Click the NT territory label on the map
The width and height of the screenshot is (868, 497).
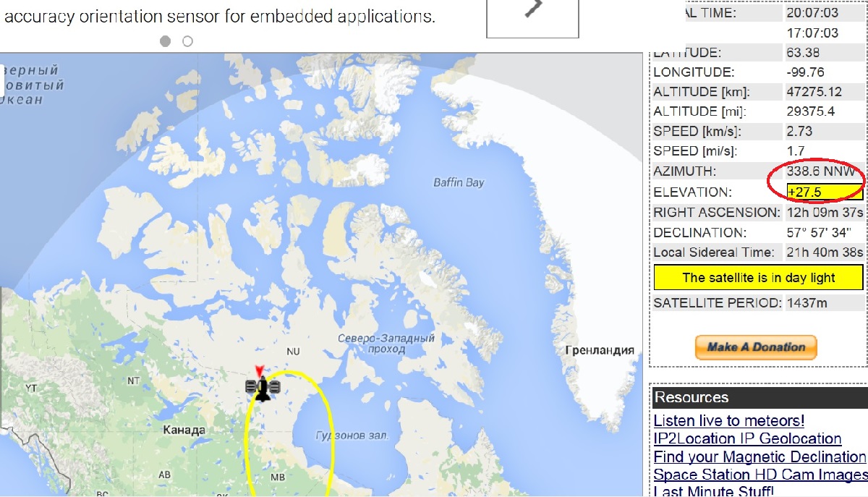(x=134, y=381)
